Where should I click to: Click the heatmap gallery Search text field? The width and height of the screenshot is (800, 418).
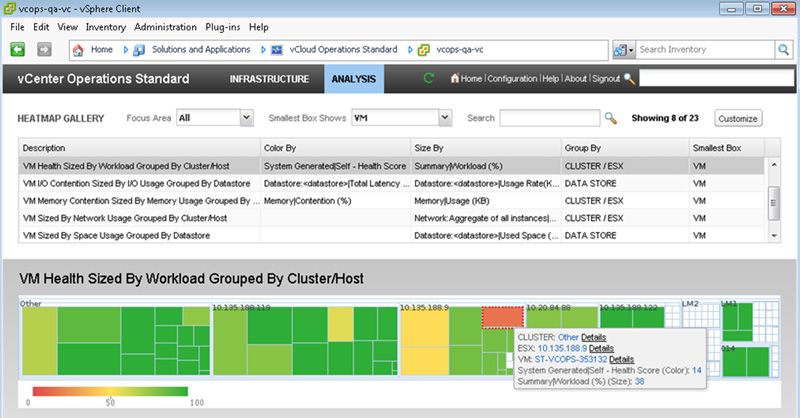[549, 118]
